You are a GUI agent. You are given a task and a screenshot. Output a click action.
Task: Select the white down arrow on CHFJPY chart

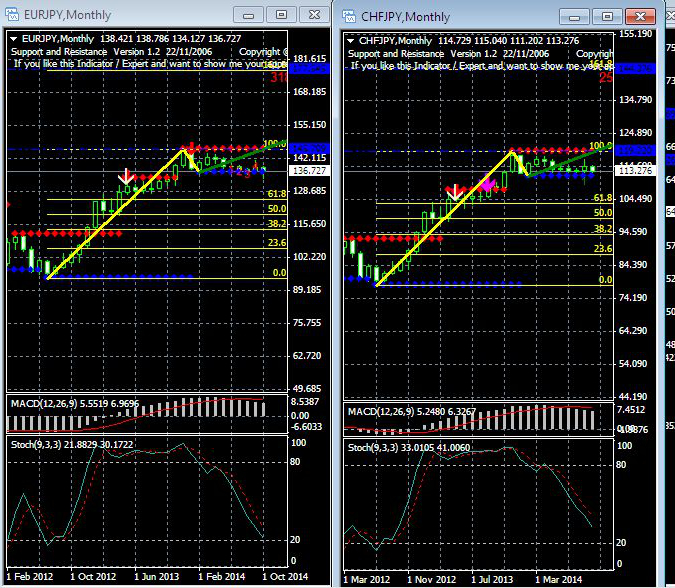[455, 192]
